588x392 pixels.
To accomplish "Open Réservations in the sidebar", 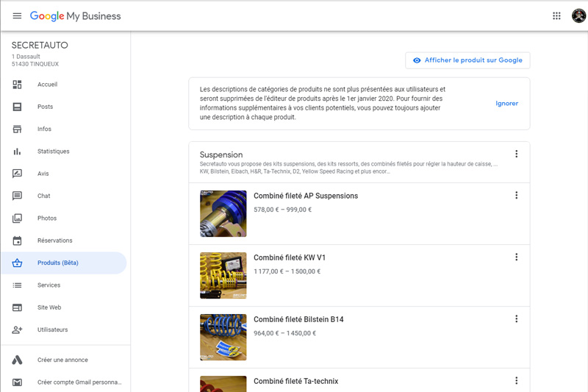I will point(54,240).
